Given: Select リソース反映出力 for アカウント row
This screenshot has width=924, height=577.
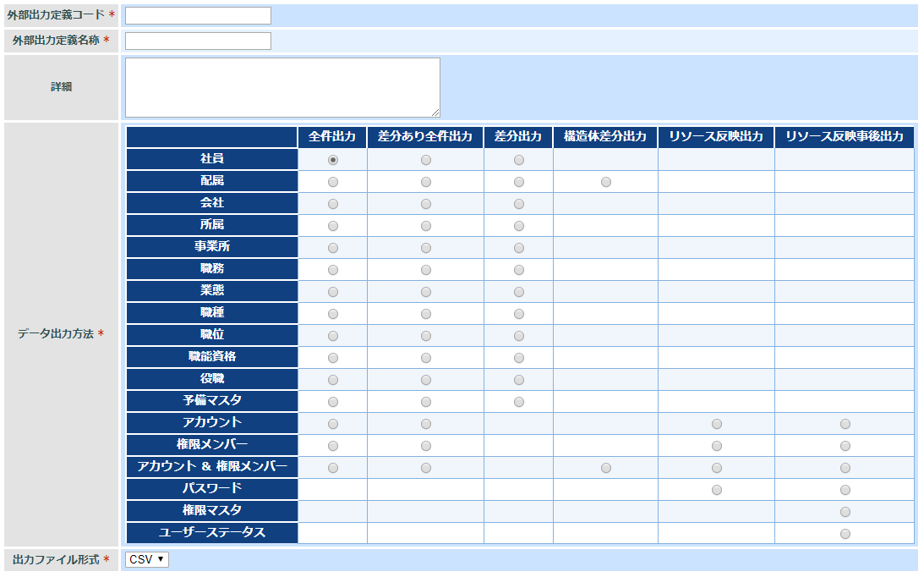Looking at the screenshot, I should pyautogui.click(x=717, y=424).
